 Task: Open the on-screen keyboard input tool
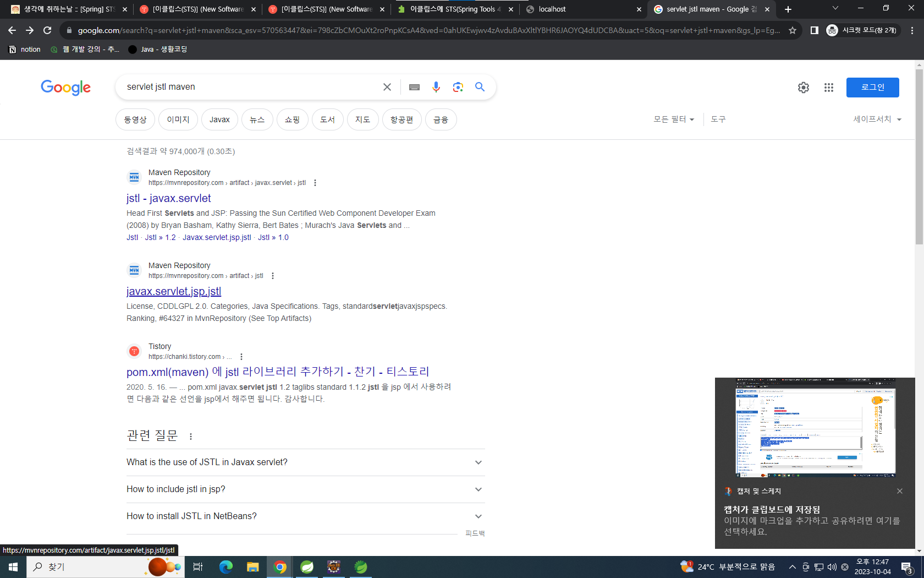(415, 87)
